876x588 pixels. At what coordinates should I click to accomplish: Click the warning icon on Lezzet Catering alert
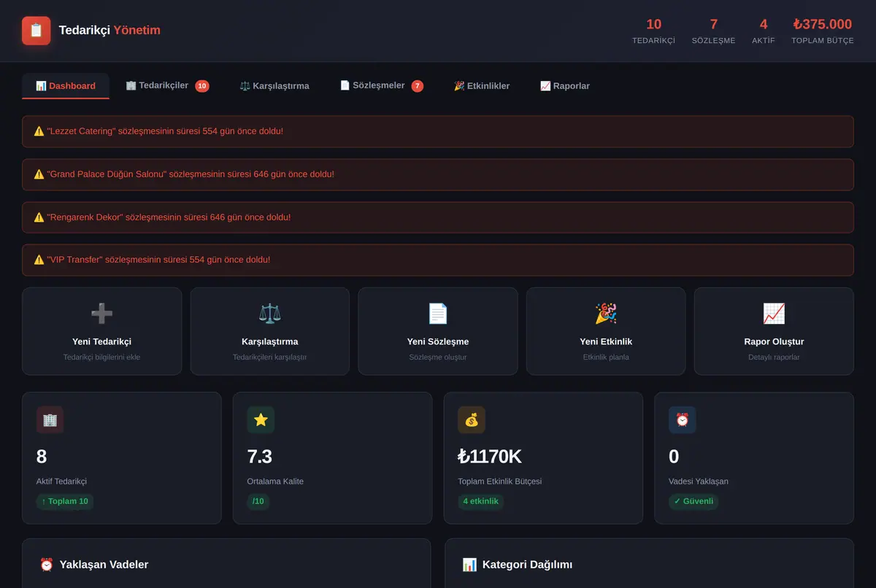click(x=39, y=131)
